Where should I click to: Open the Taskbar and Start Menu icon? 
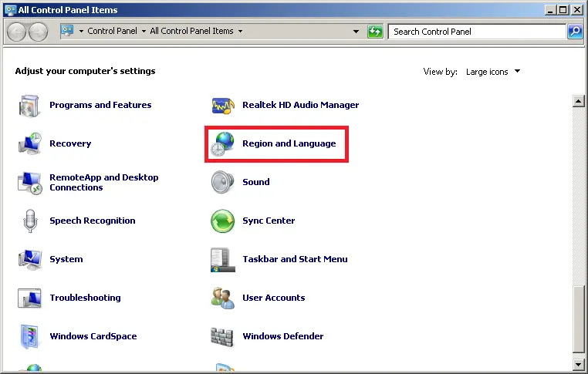point(223,260)
